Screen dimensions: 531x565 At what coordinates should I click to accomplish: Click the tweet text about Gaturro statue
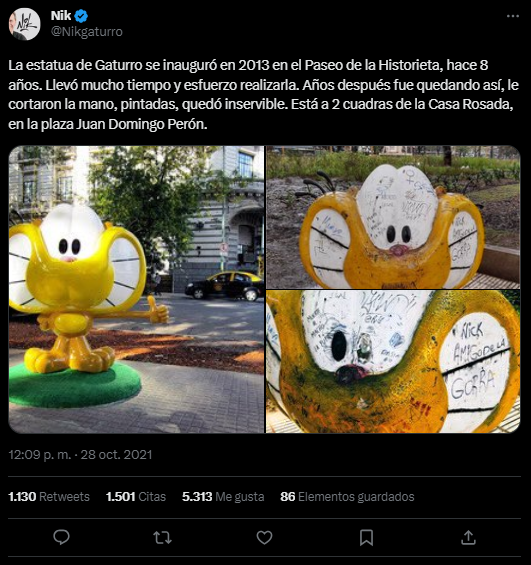coord(263,94)
